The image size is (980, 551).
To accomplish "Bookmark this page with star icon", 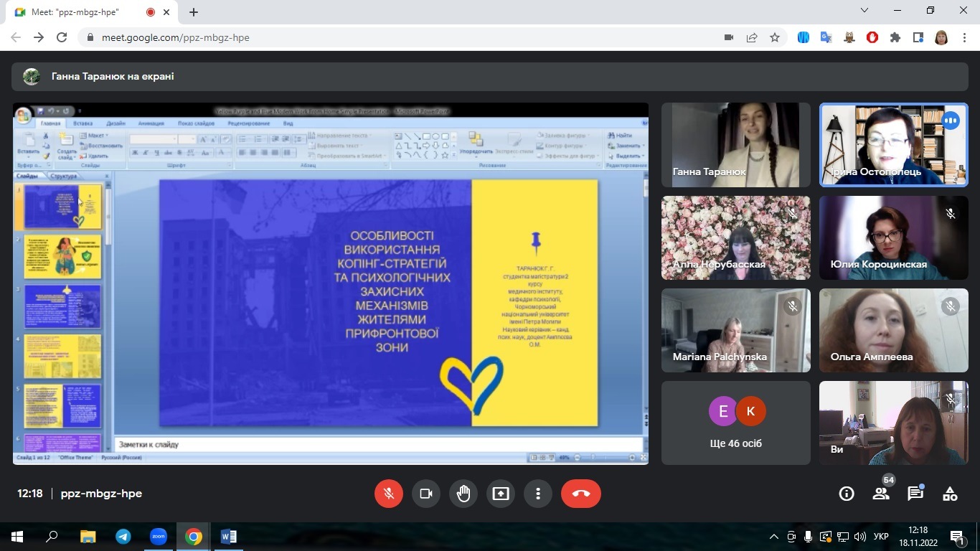I will [x=775, y=37].
